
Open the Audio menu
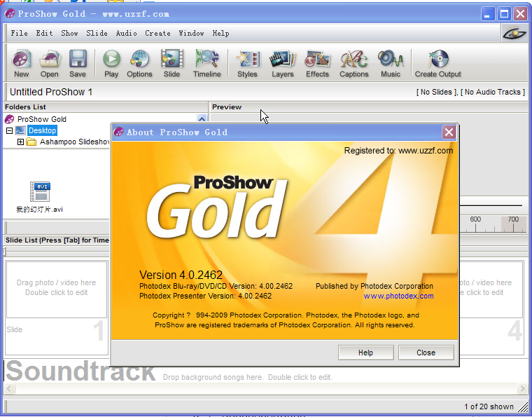[126, 33]
